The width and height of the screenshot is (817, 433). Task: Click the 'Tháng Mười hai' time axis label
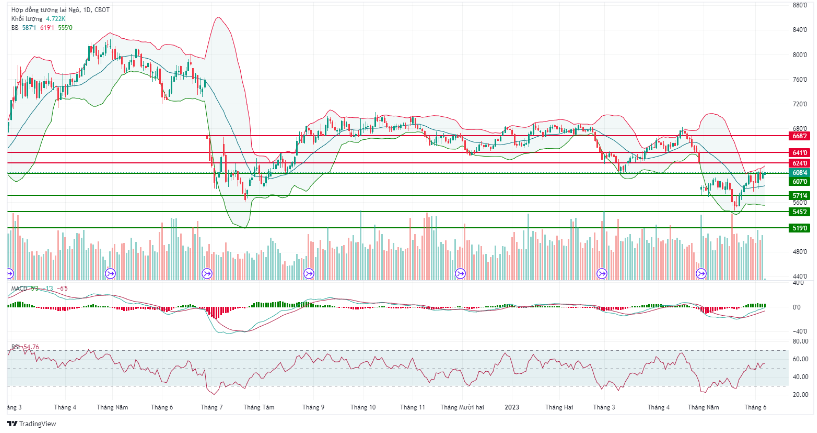pos(464,408)
